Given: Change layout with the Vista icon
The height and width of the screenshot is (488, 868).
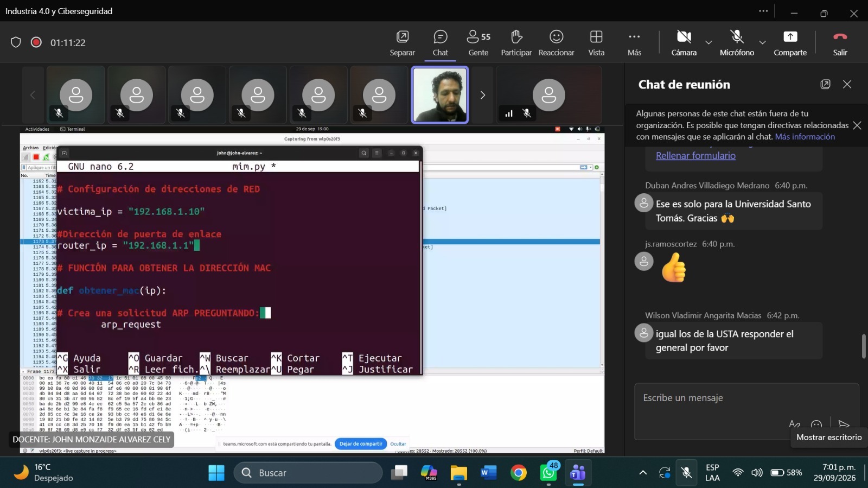Looking at the screenshot, I should 596,43.
